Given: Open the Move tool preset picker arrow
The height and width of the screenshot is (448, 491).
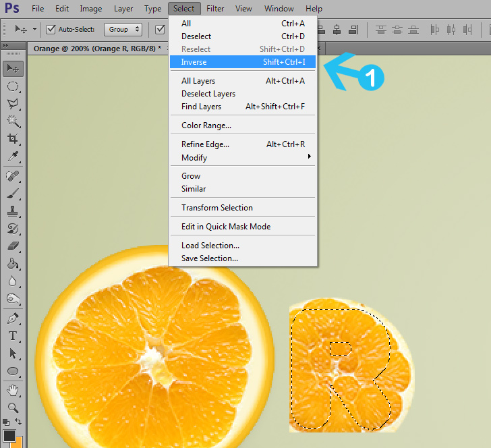Looking at the screenshot, I should coord(34,29).
